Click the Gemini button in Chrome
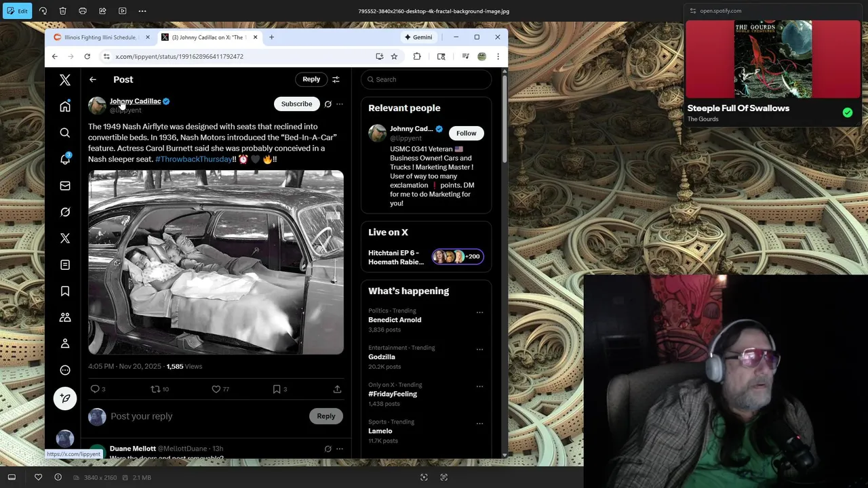 [418, 37]
